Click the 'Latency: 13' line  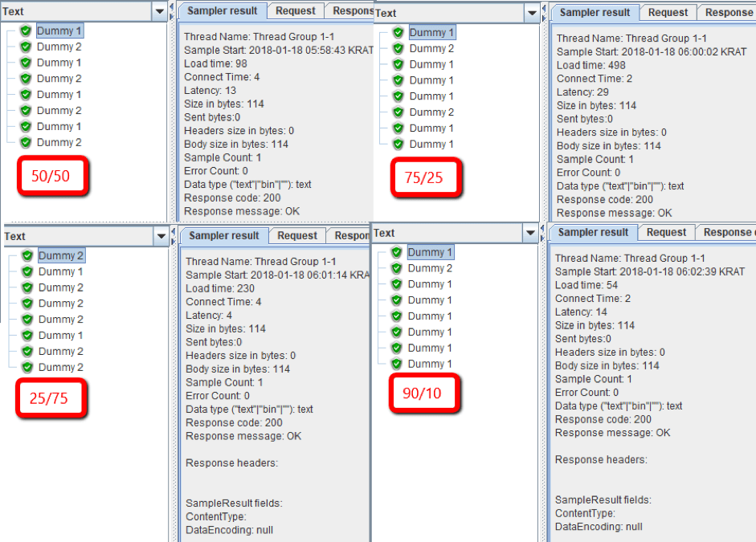coord(210,91)
